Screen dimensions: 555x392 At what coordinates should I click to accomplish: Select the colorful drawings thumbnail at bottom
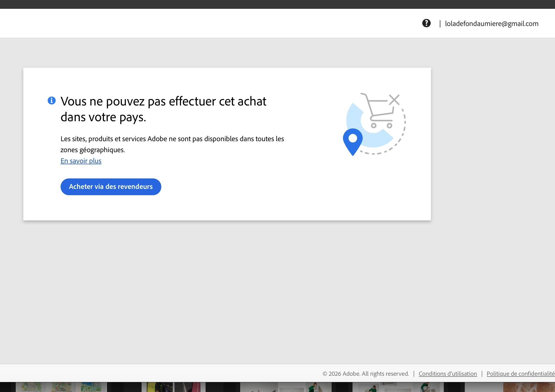(x=61, y=387)
